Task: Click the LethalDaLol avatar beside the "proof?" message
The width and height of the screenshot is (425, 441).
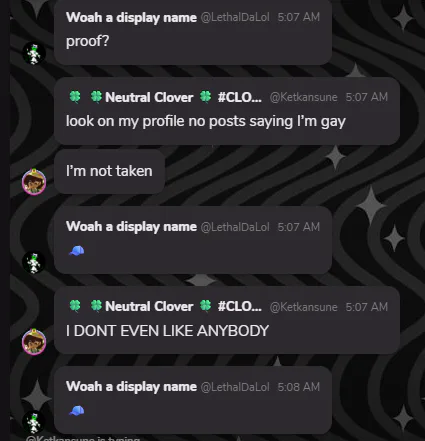Action: click(x=34, y=54)
